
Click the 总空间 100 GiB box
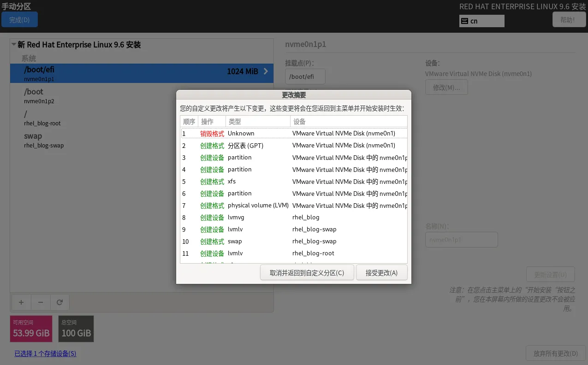(76, 329)
